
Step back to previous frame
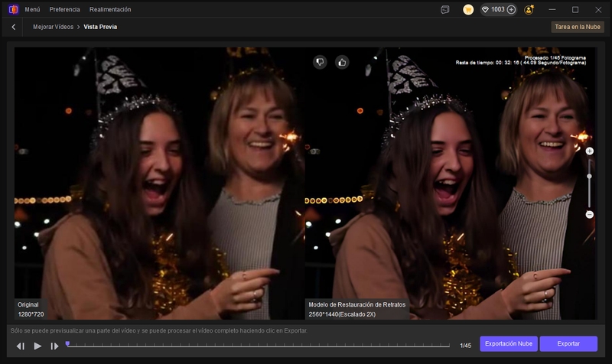(x=21, y=346)
